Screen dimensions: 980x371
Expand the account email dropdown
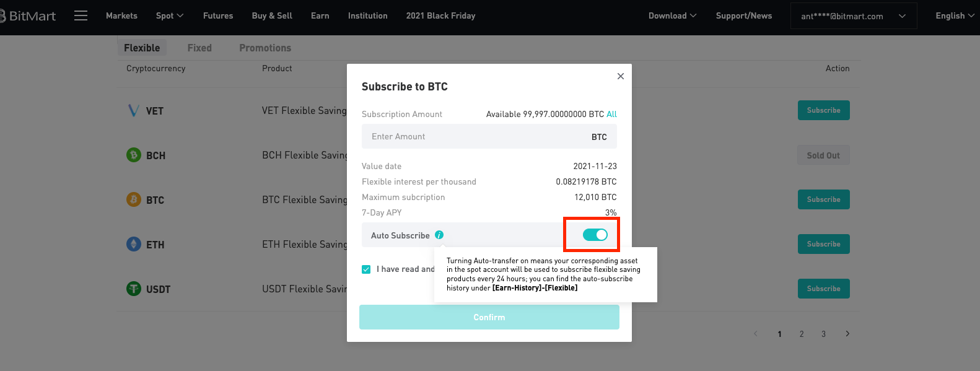coord(854,16)
